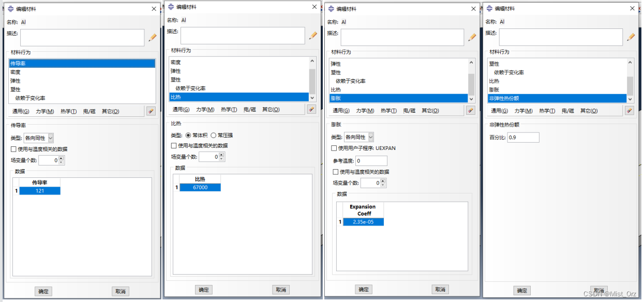Screen dimensions: 644x302
Task: Click the pencil edit icon in the 膨胀 dialog
Action: [472, 37]
